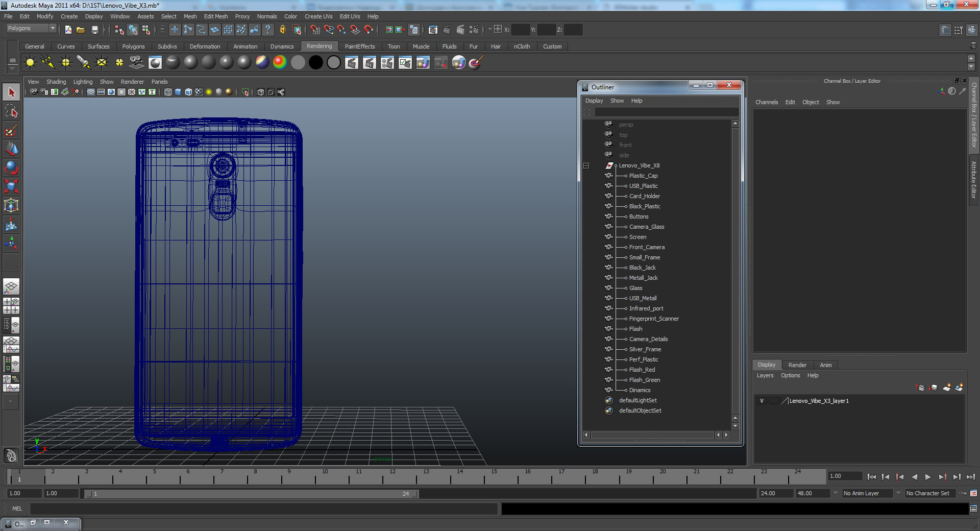Expand the status line collapse arrow near save
Viewport: 980px width, 531px height.
pos(104,30)
